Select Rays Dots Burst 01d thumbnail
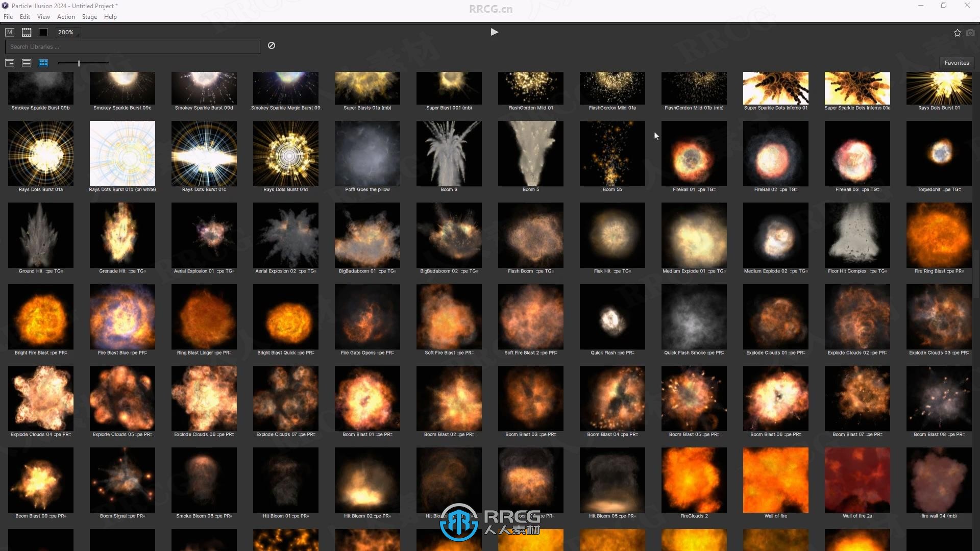Viewport: 980px width, 551px height. [x=286, y=154]
